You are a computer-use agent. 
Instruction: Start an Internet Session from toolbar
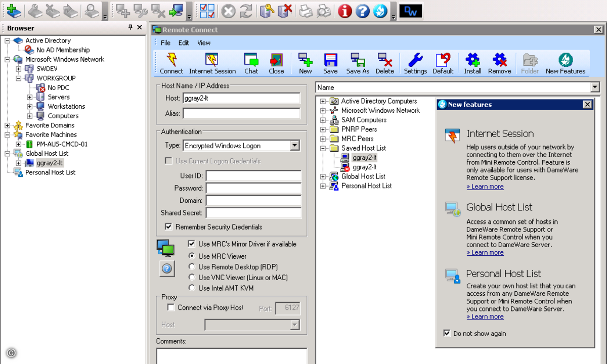(x=212, y=64)
